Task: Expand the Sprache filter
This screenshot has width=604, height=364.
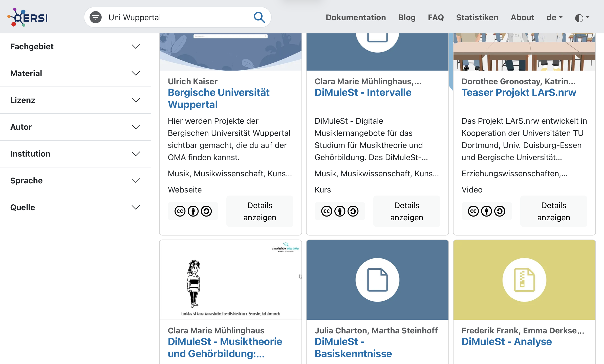Action: point(75,181)
